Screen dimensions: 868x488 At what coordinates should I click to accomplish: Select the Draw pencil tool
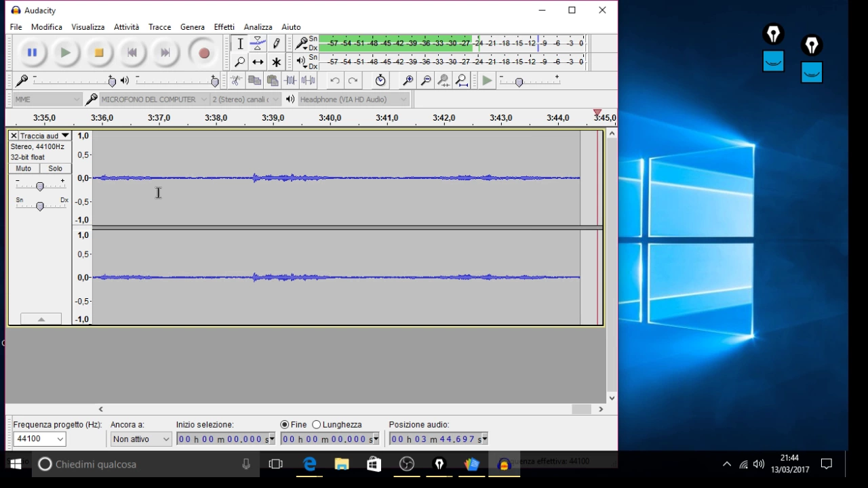[276, 44]
